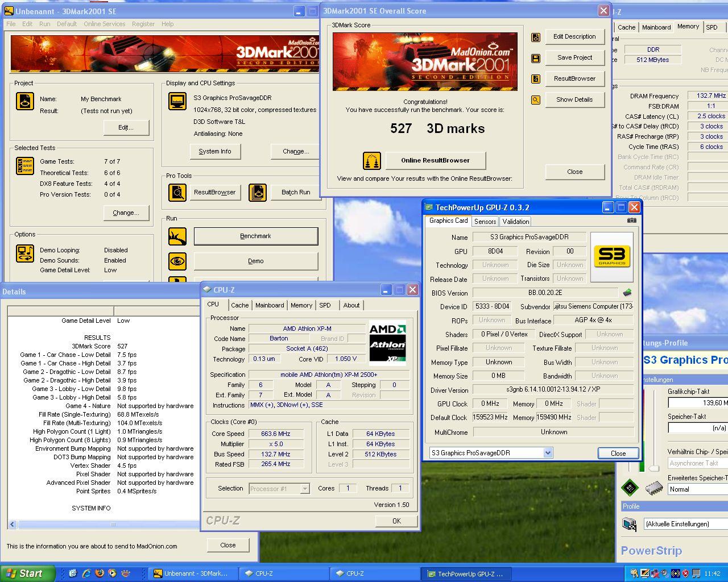Click the first system tray icon

(635, 573)
